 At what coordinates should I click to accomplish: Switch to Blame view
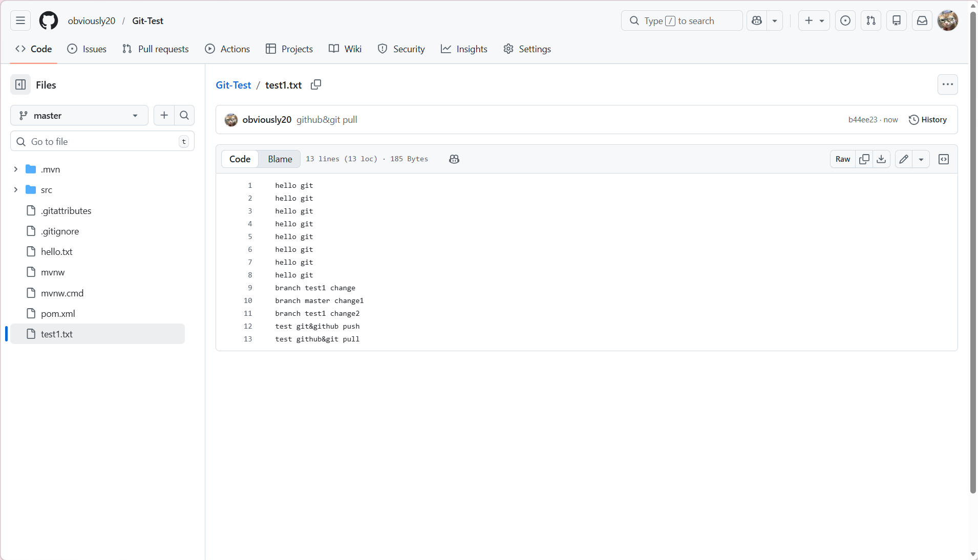280,159
